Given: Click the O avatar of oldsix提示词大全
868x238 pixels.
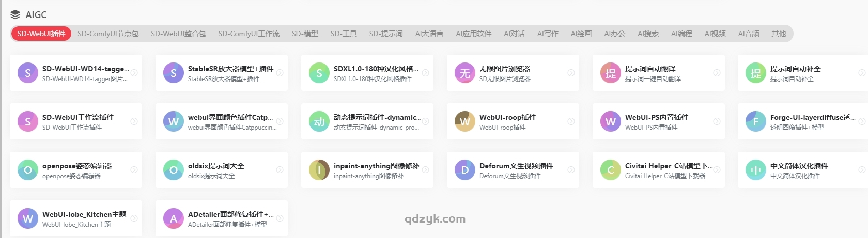Looking at the screenshot, I should 174,170.
